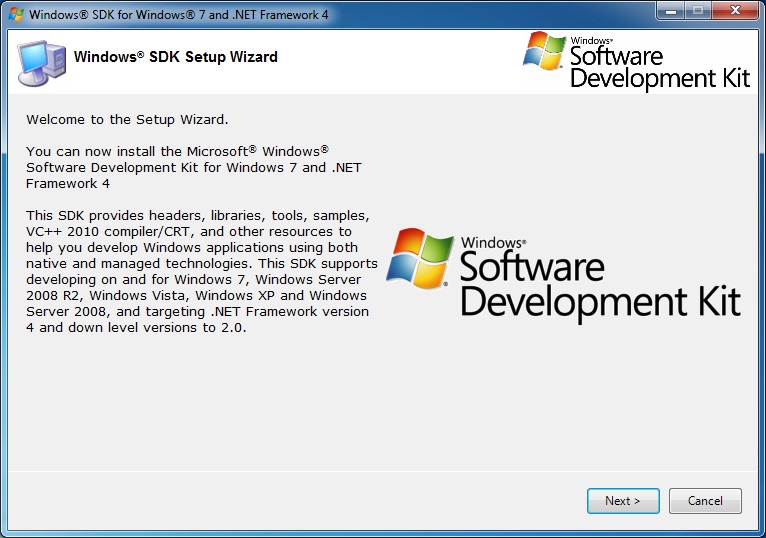Minimize the SDK setup window
This screenshot has width=766, height=538.
click(671, 10)
